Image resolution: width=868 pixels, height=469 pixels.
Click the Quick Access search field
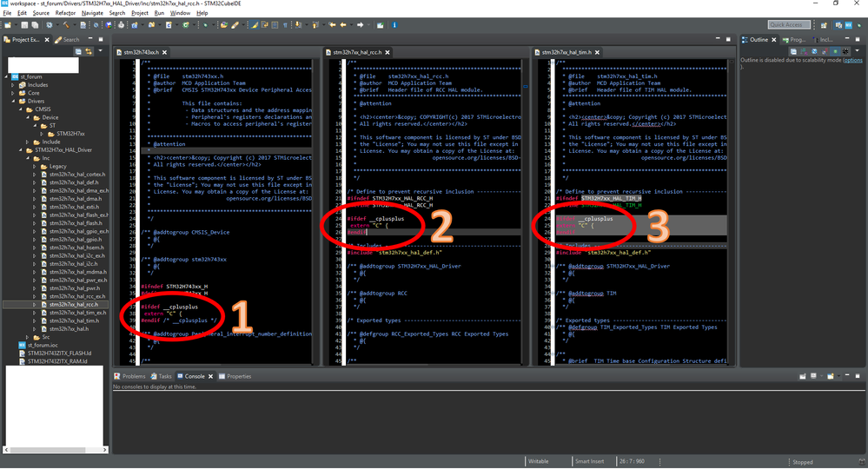pyautogui.click(x=790, y=24)
